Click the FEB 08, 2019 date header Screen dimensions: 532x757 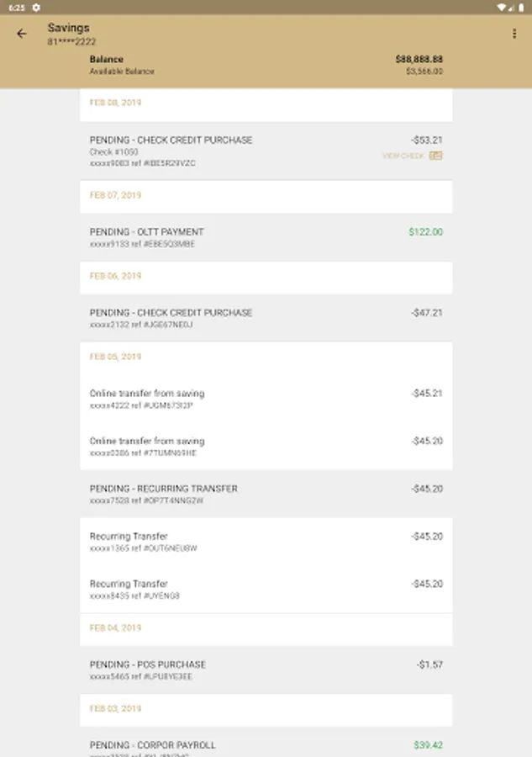(116, 103)
